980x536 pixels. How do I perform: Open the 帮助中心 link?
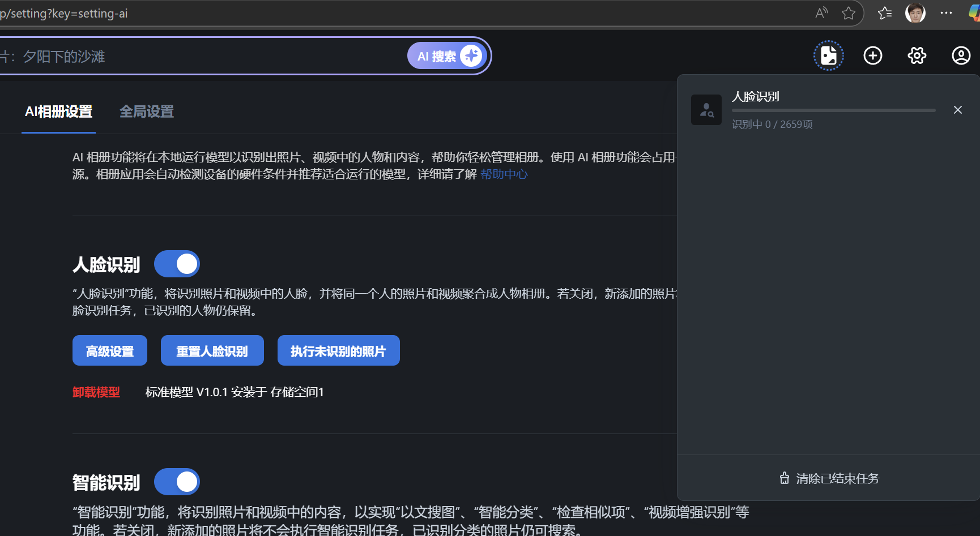coord(504,174)
